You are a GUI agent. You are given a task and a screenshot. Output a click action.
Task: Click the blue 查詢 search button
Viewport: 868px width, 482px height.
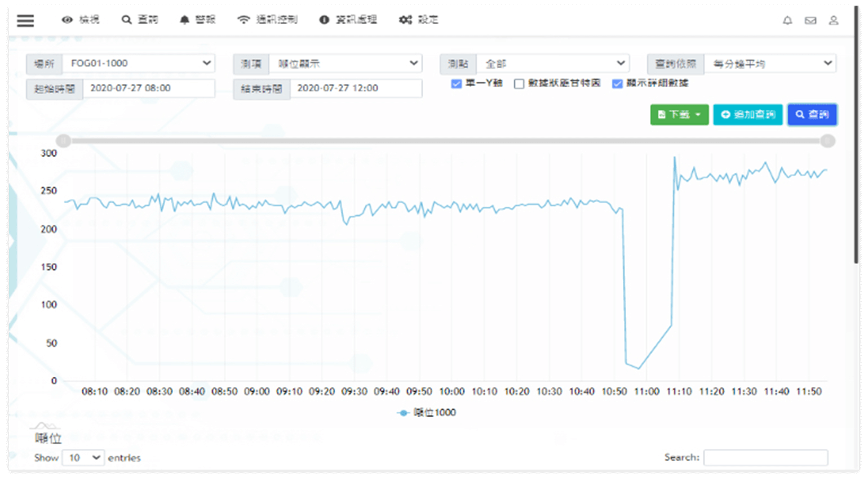pyautogui.click(x=812, y=114)
